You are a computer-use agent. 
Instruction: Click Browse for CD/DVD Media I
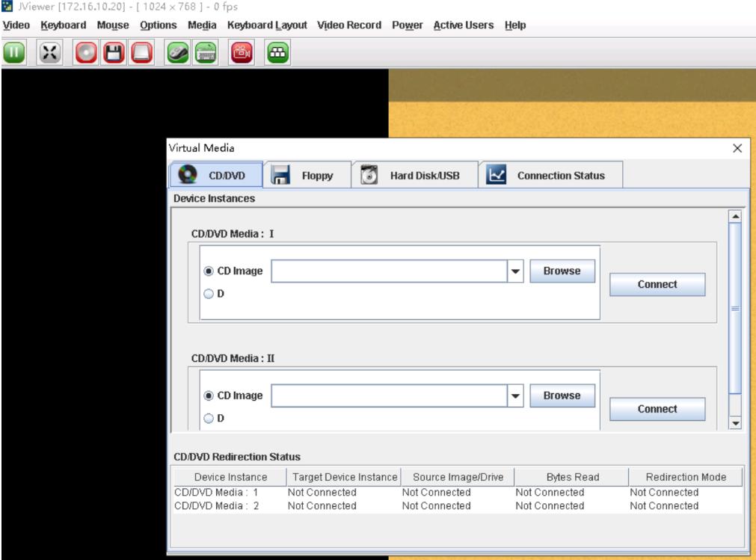562,271
